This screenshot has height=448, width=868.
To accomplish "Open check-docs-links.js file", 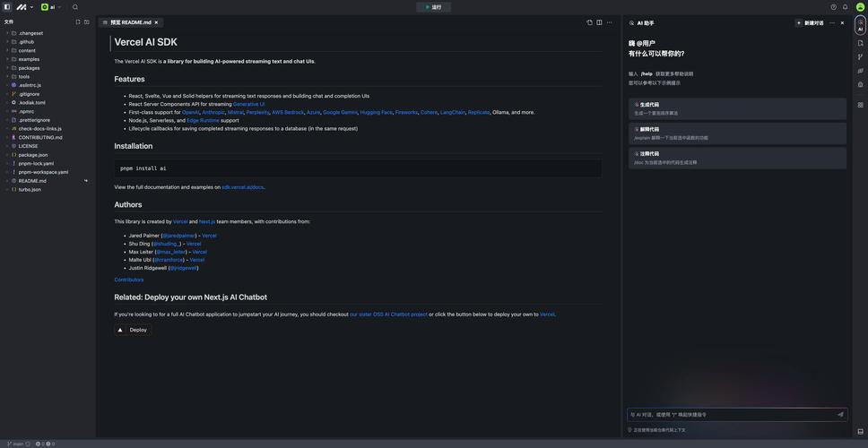I will (x=48, y=129).
